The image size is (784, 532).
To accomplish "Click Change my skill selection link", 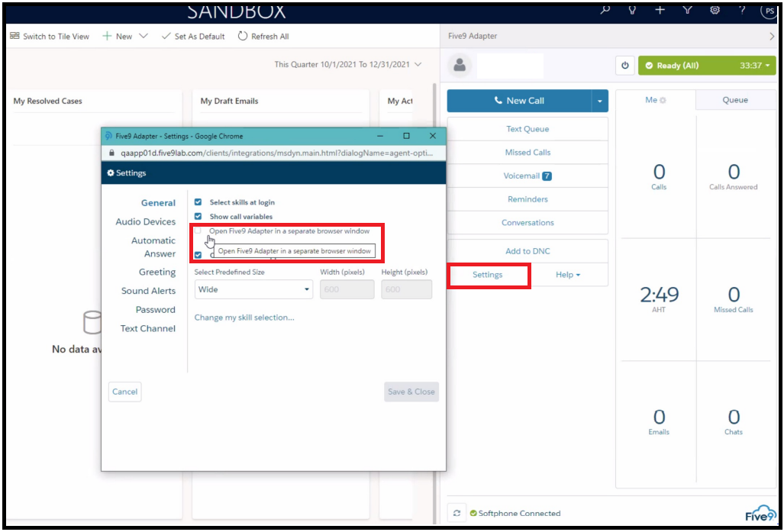I will point(244,318).
